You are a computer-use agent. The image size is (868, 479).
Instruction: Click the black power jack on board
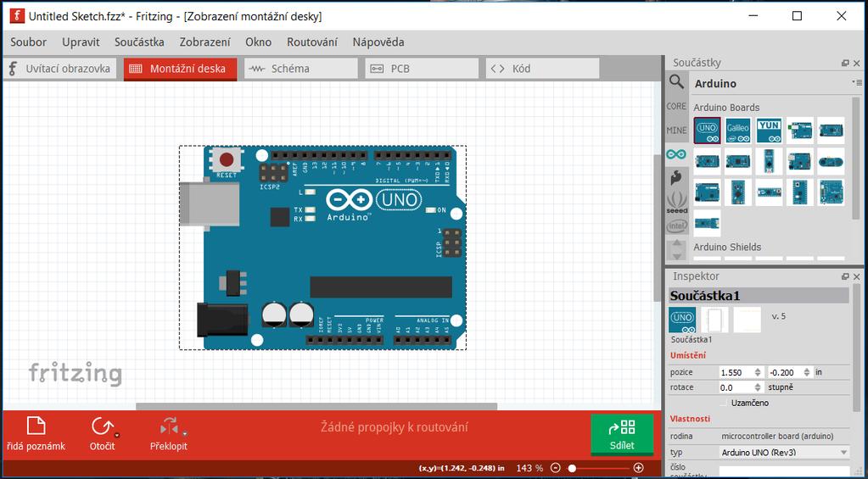pos(222,319)
